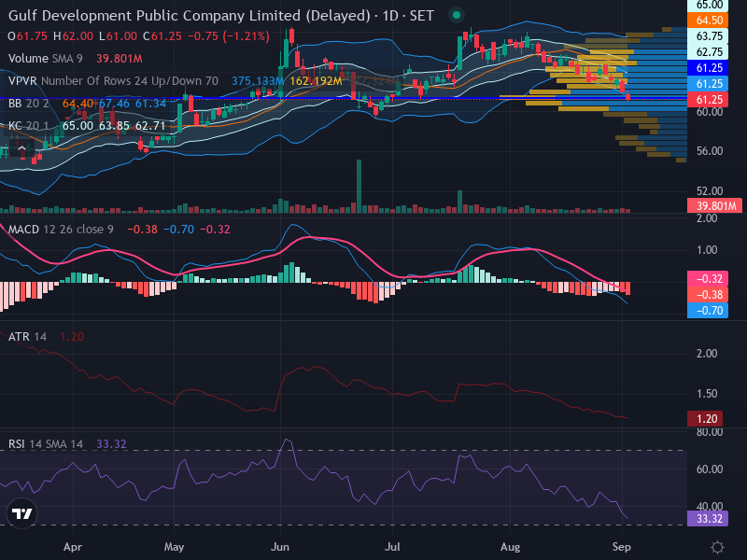
Task: Click the red -0.38 MACD histogram label
Action: [x=708, y=295]
